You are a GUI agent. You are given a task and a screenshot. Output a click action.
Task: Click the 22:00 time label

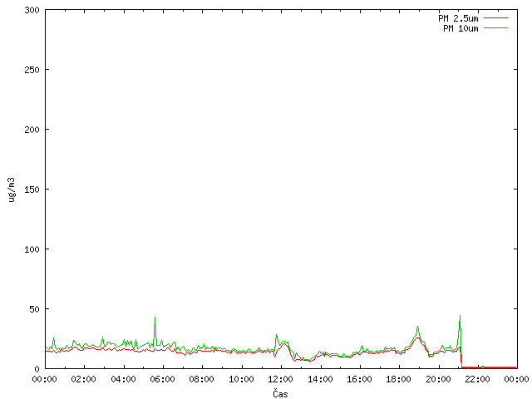point(477,379)
